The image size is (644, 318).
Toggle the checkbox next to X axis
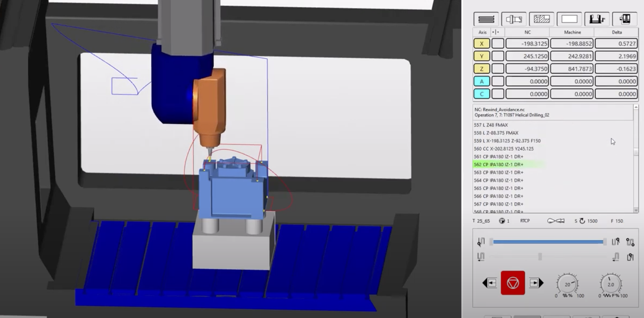tap(498, 44)
